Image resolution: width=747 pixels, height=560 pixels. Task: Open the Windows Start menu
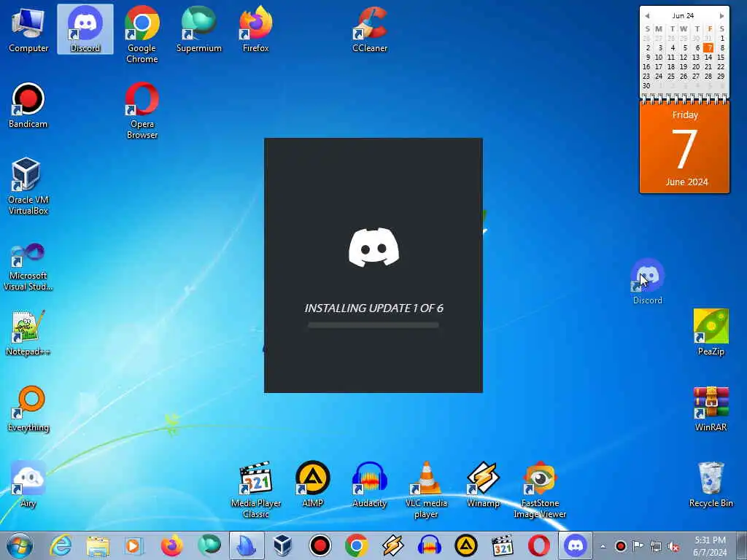point(20,545)
